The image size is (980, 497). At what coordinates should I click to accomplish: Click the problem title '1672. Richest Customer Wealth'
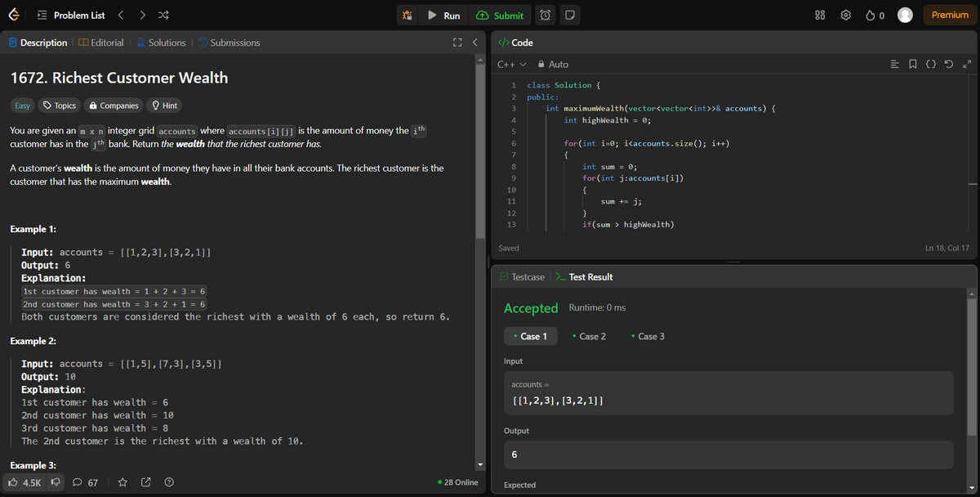[119, 78]
